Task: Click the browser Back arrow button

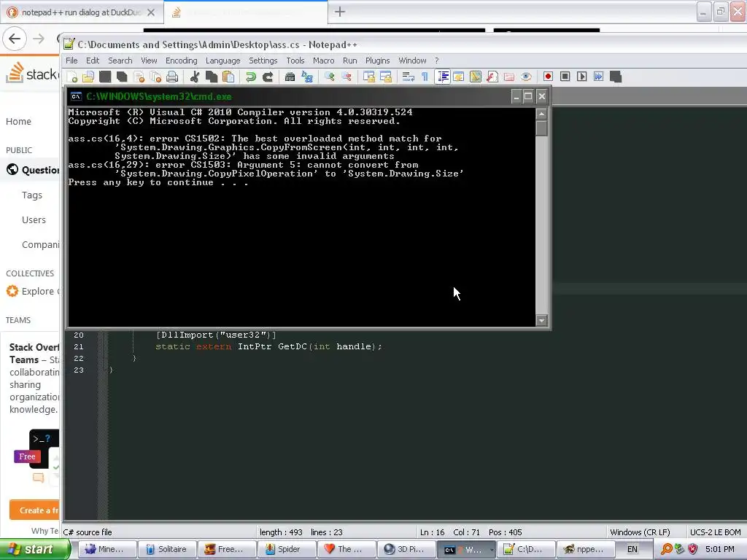Action: 15,39
